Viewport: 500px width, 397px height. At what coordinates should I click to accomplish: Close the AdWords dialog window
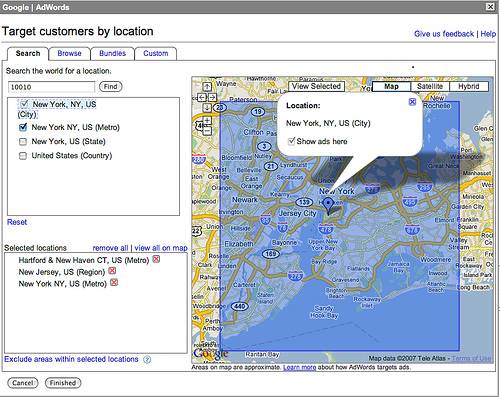coord(490,6)
